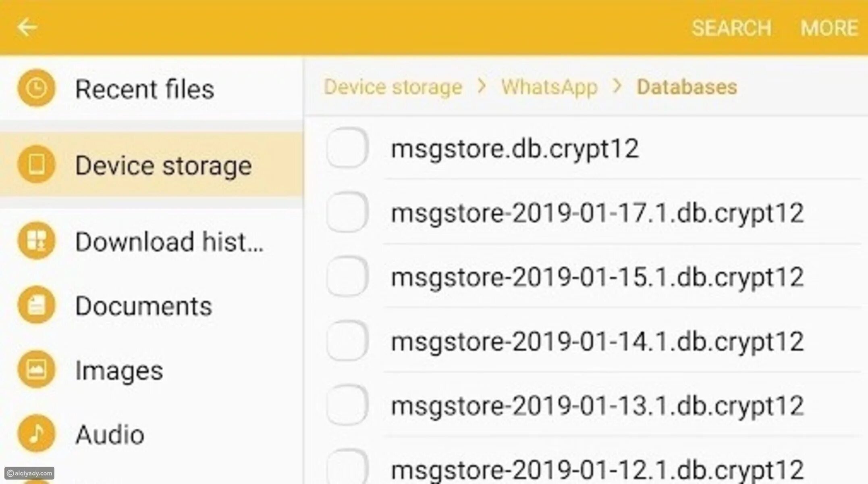Click chevron after WhatsApp breadcrumb
Image resolution: width=868 pixels, height=484 pixels.
(617, 86)
